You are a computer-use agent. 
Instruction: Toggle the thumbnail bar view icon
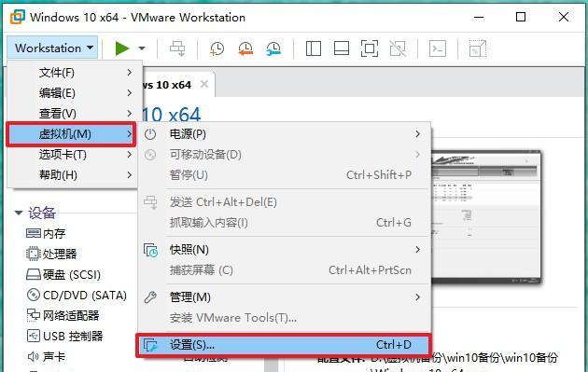coord(342,48)
